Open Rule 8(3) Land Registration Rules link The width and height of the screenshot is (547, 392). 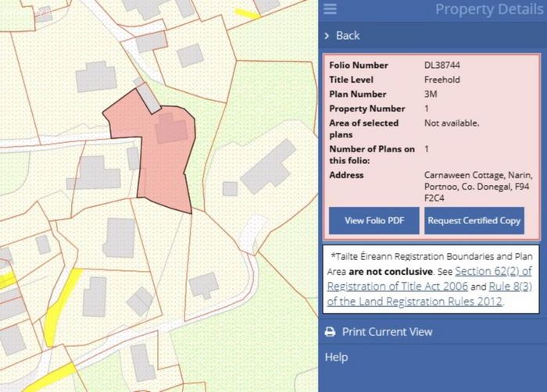(x=430, y=294)
